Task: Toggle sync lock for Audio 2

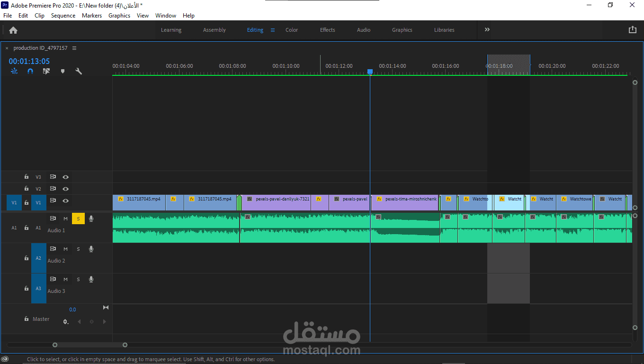Action: [x=53, y=249]
